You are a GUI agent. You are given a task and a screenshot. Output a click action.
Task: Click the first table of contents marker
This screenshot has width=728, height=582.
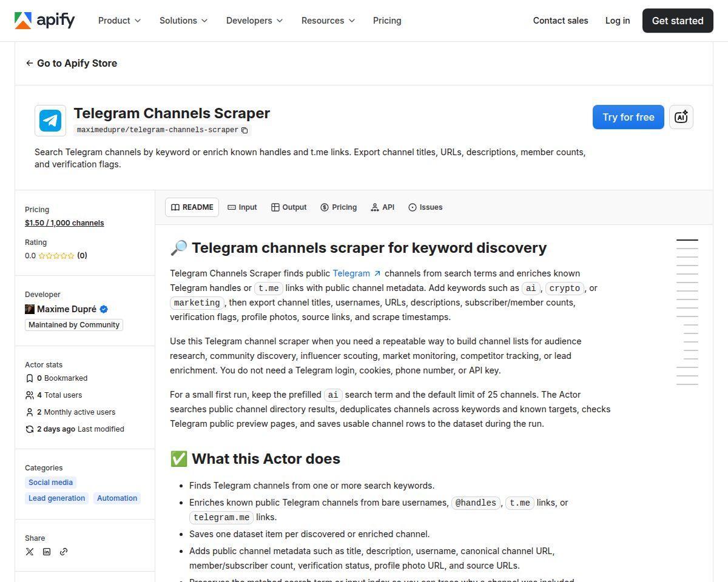(687, 240)
